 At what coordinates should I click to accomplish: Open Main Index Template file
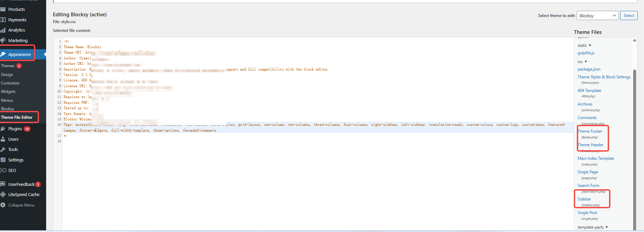(x=596, y=158)
